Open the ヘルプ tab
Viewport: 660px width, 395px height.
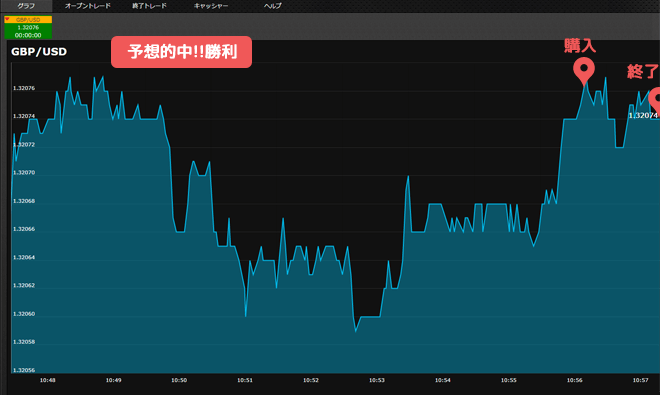[272, 6]
